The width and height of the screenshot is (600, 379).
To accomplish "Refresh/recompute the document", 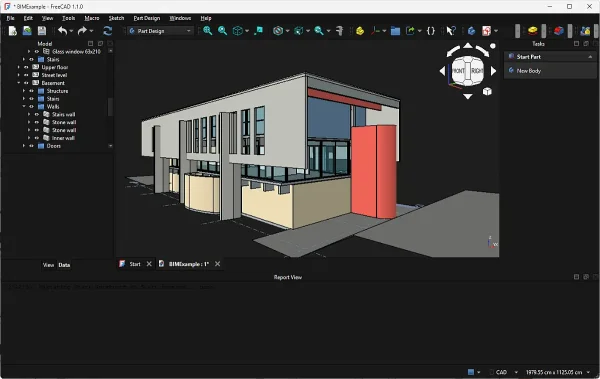I will pos(108,31).
